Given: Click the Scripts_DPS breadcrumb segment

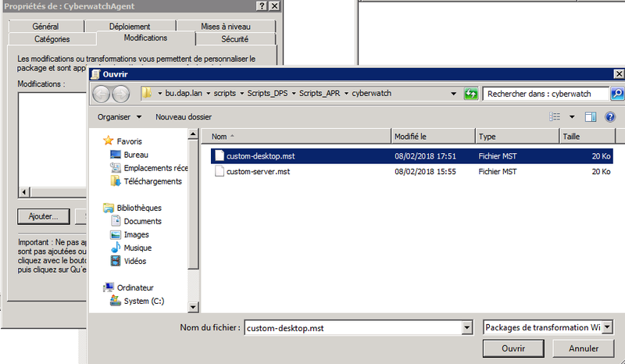Looking at the screenshot, I should click(x=267, y=93).
